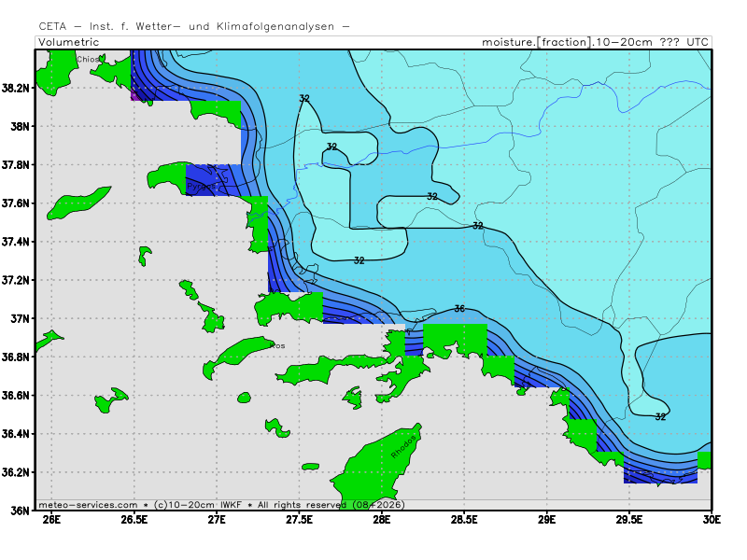Click the 36.6N latitude axis label

[x=18, y=396]
